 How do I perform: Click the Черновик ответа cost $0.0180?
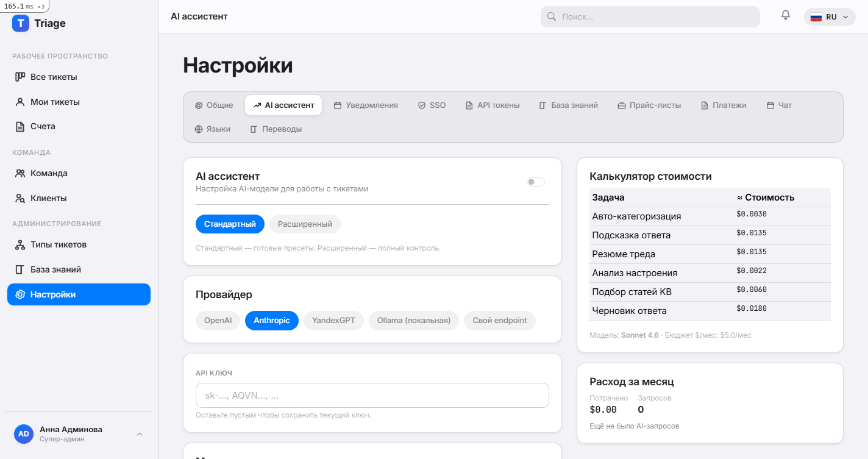tap(752, 308)
